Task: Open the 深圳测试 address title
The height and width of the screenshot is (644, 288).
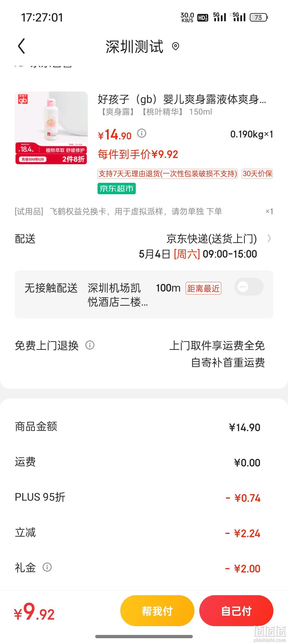Action: click(x=134, y=46)
